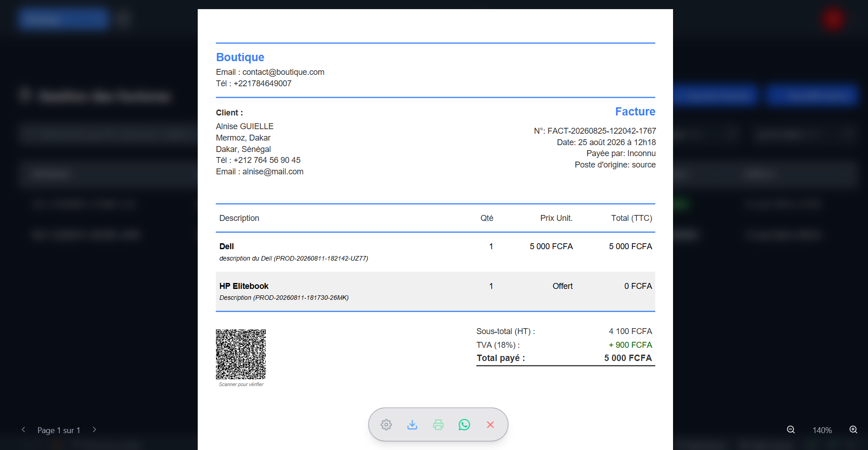Zoom out with the minus magnifier icon
868x450 pixels.
tap(791, 430)
